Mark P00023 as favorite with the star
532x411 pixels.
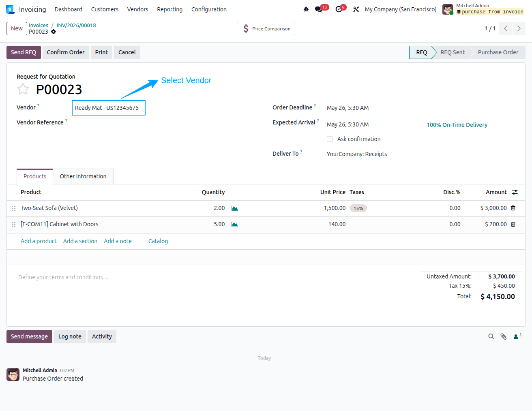[23, 89]
